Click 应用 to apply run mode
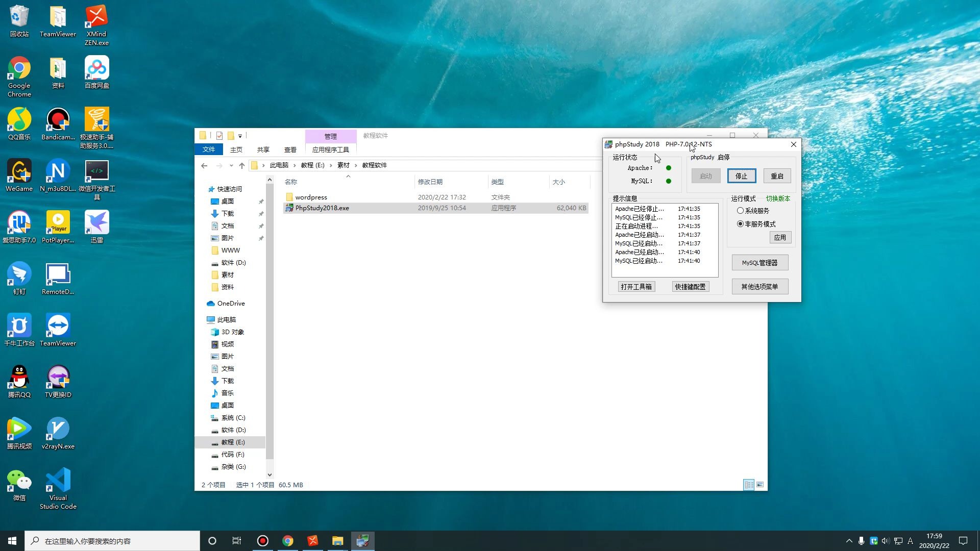The image size is (980, 551). point(780,237)
